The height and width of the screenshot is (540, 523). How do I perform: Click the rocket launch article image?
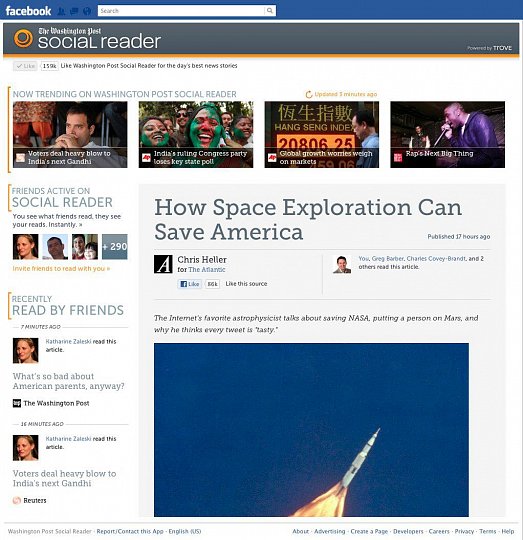[x=311, y=429]
